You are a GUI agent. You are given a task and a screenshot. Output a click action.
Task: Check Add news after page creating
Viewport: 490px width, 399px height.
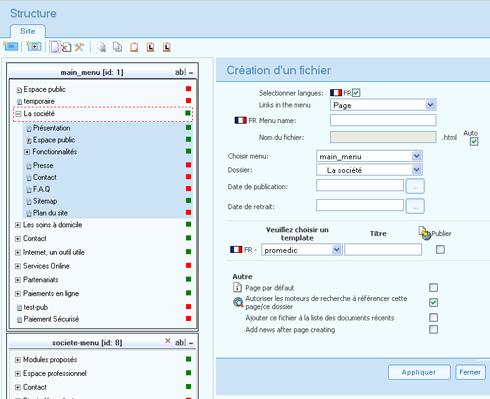tap(433, 329)
